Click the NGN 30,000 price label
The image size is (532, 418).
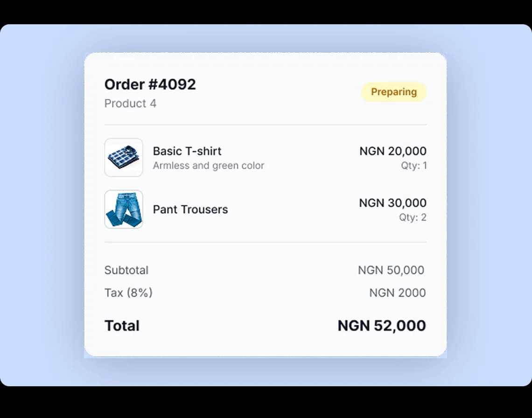point(392,202)
